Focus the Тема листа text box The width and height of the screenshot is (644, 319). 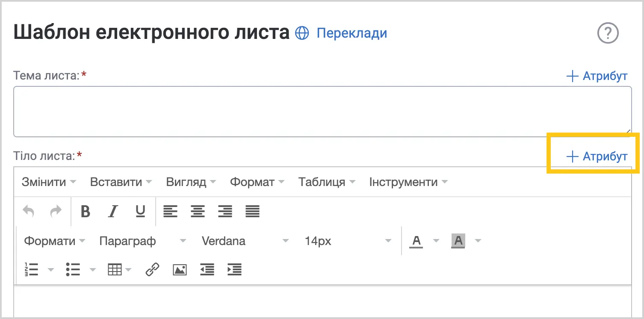point(322,112)
